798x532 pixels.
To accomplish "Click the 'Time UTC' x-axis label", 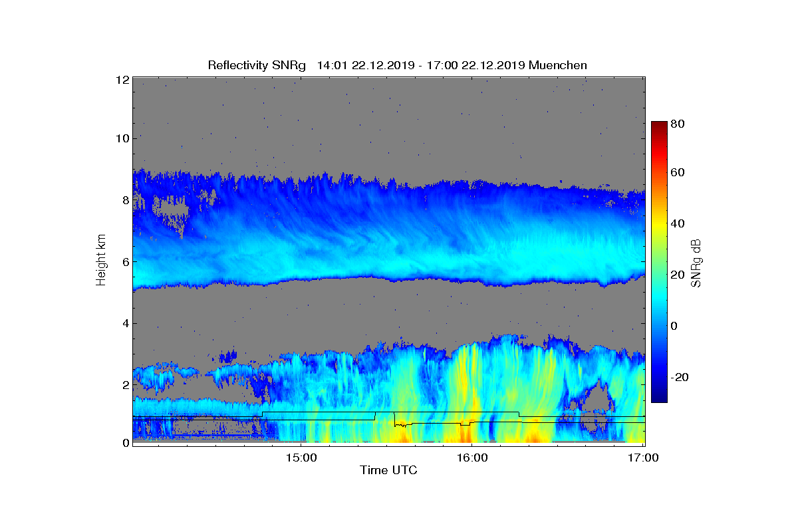I will tap(389, 470).
